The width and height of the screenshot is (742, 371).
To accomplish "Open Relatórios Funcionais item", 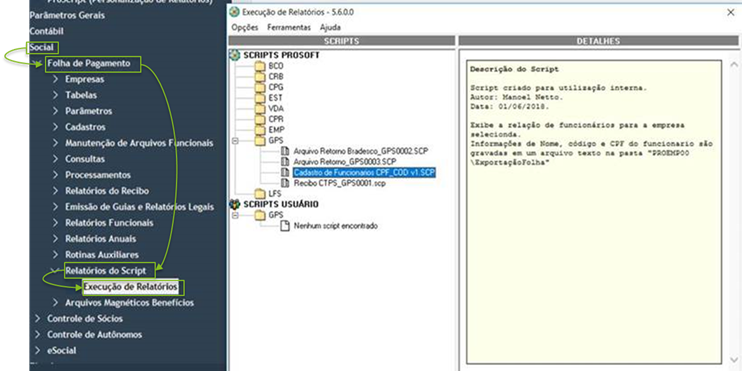I will click(x=109, y=223).
